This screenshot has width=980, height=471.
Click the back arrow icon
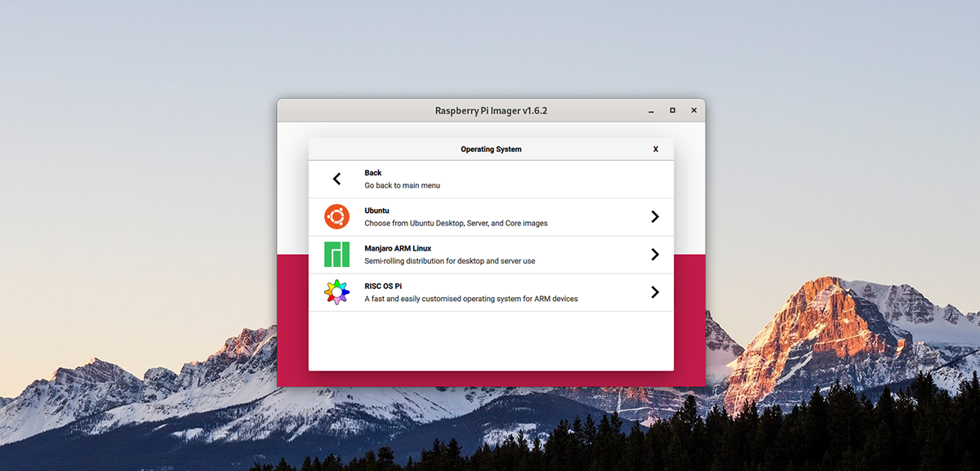pos(336,178)
